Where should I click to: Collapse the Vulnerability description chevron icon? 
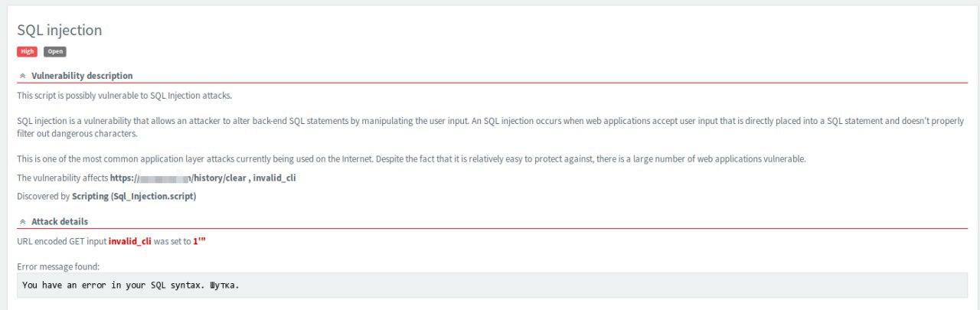tap(23, 76)
